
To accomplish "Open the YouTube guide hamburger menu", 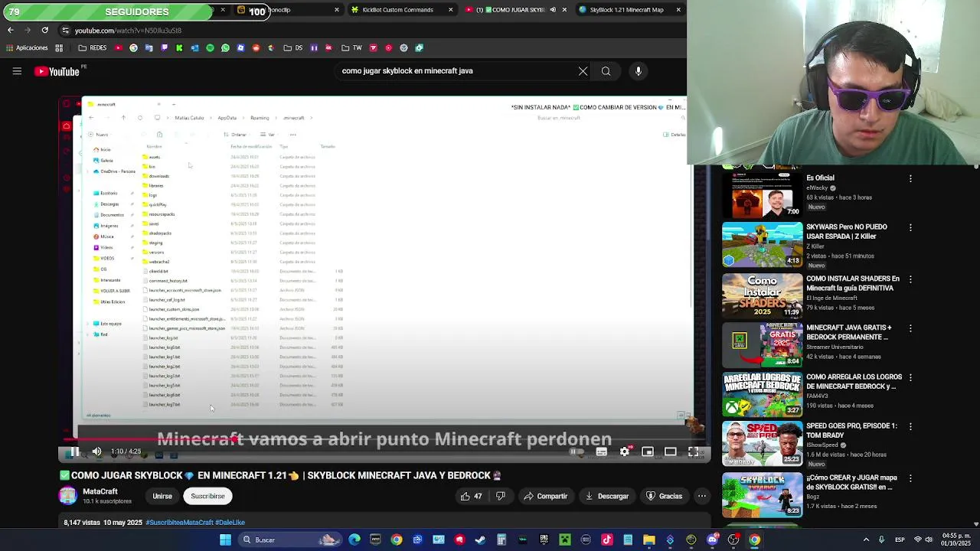I will tap(17, 71).
